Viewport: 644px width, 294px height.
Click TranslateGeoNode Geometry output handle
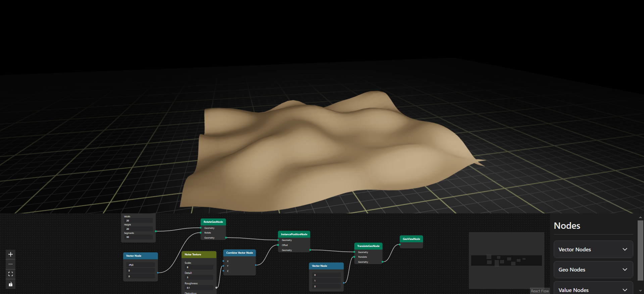(382, 262)
